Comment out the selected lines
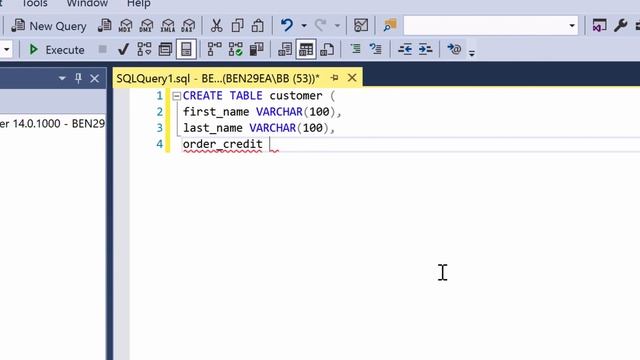Viewport: 640px width, 360px height. click(x=356, y=49)
